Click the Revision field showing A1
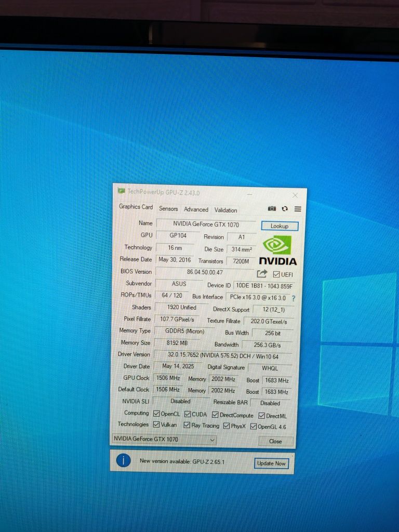399x532 pixels. point(242,237)
